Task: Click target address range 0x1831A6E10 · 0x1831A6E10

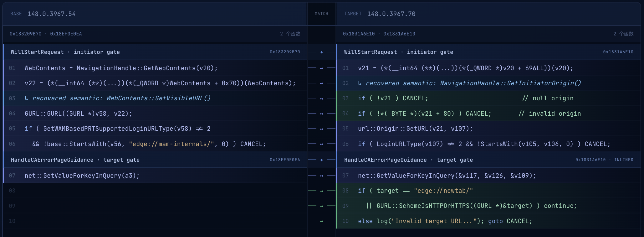Action: pos(379,34)
